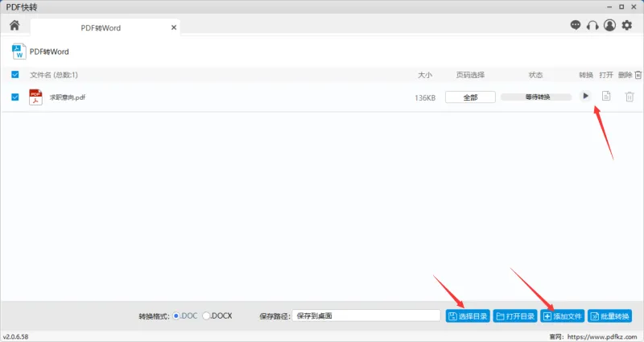Uncheck the 求职意向.pdf checkbox

coord(15,97)
